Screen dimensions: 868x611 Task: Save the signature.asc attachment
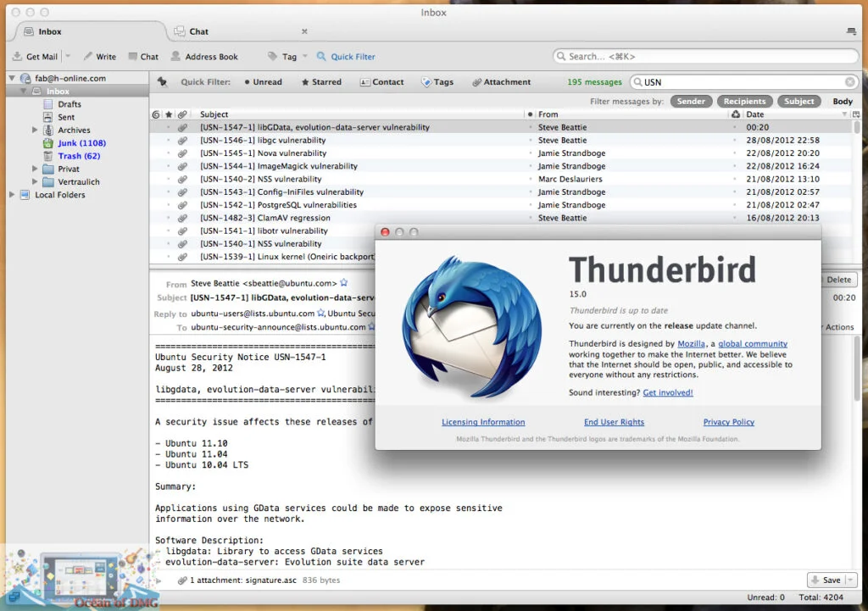point(826,580)
